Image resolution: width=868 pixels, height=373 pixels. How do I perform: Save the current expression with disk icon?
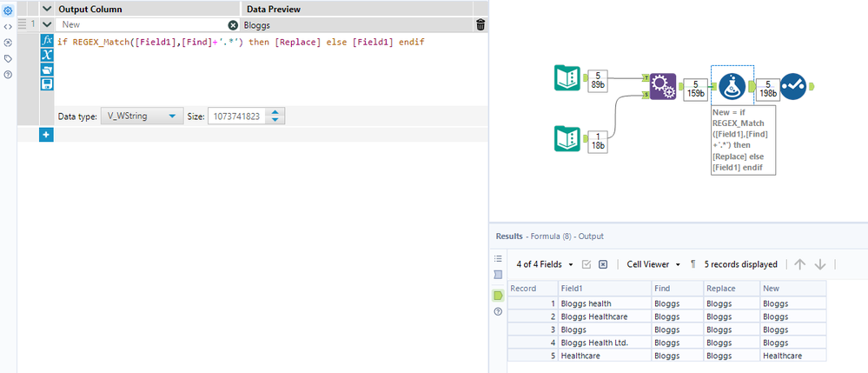(48, 83)
